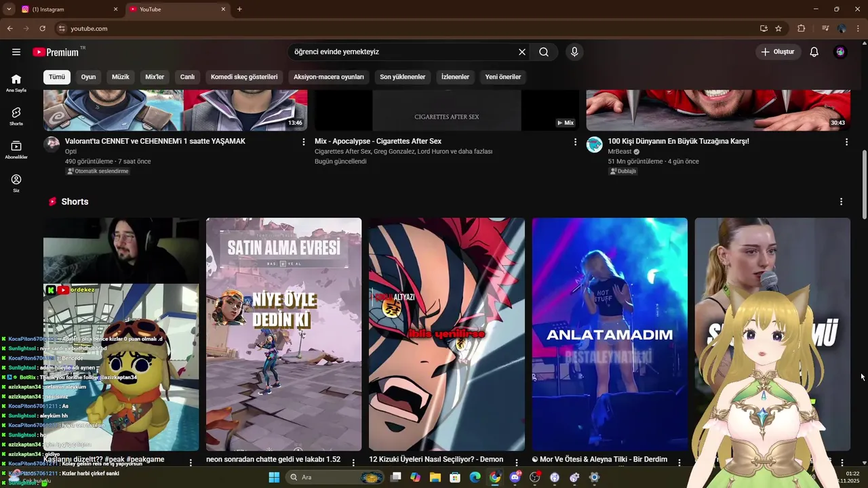Open Valorant'ta CENNET ve CEHENNEM video title

(155, 141)
